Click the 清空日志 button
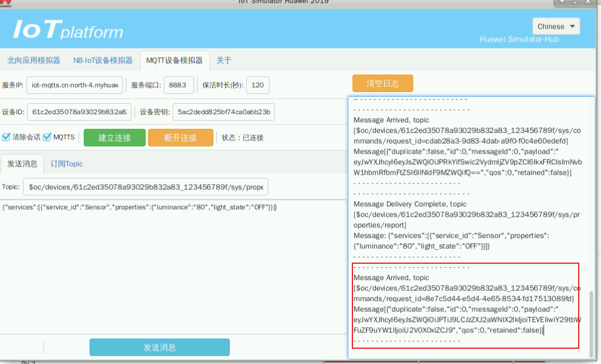The width and height of the screenshot is (601, 364). [382, 84]
